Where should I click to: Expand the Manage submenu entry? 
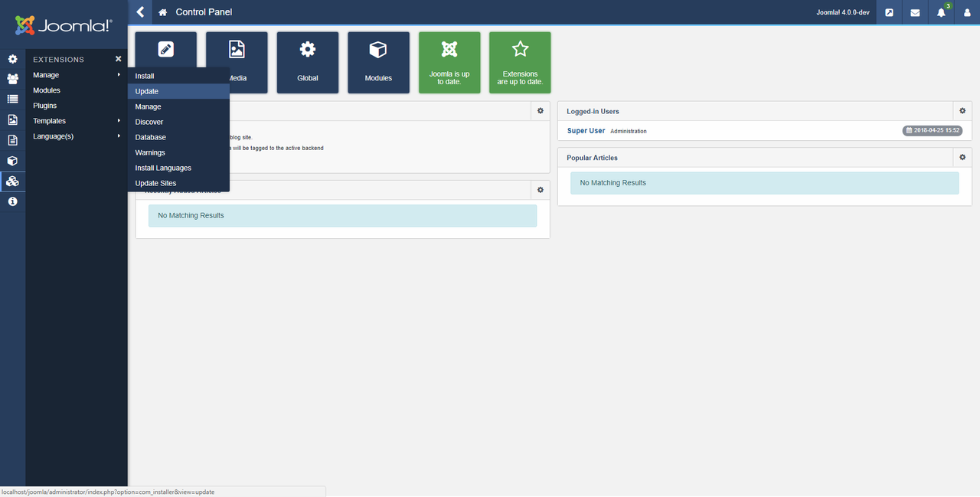[77, 75]
